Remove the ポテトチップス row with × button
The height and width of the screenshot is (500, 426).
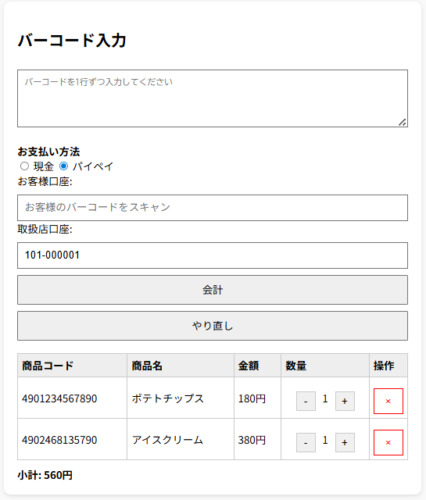[388, 401]
